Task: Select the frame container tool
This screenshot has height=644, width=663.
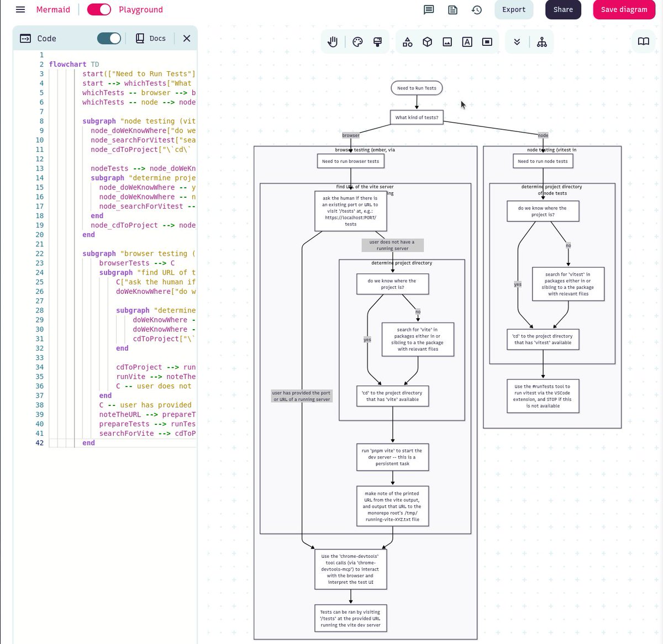Action: tap(487, 41)
